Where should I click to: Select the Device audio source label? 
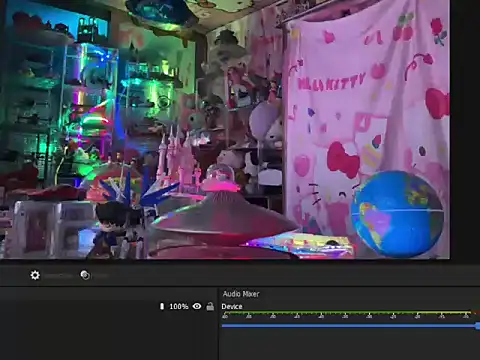point(232,306)
